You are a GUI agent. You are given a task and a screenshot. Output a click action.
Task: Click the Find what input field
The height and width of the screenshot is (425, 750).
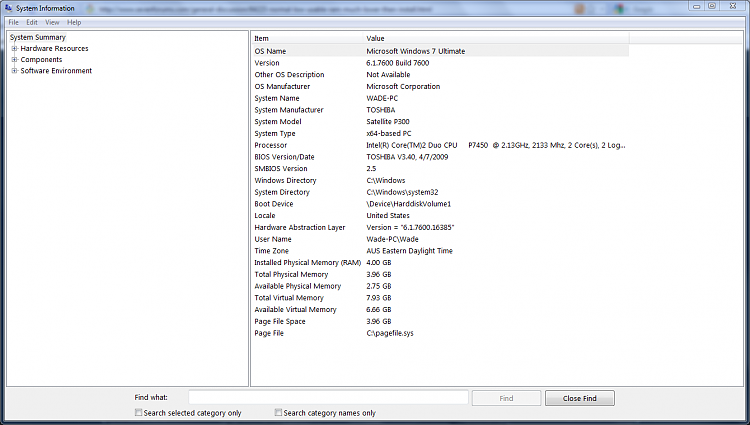coord(328,398)
